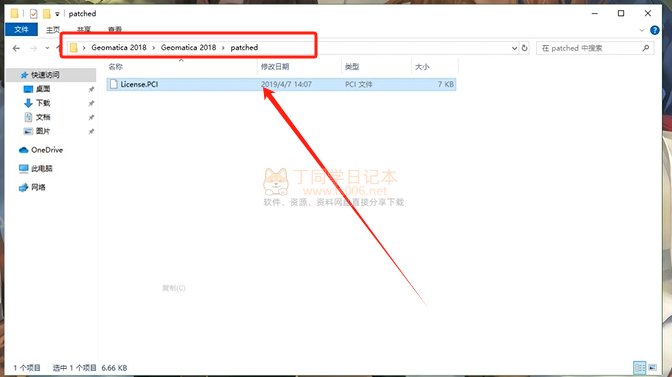Switch to details view in status bar
672x377 pixels.
639,368
